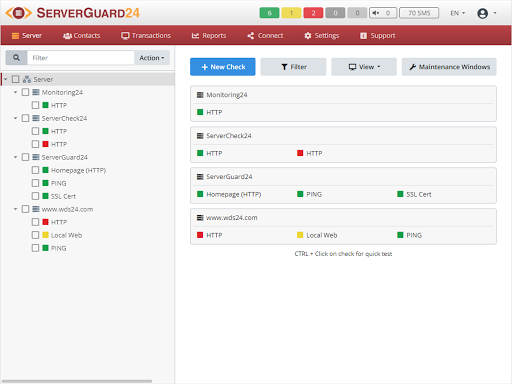Click into the Filter text field
The width and height of the screenshot is (512, 384).
(81, 58)
